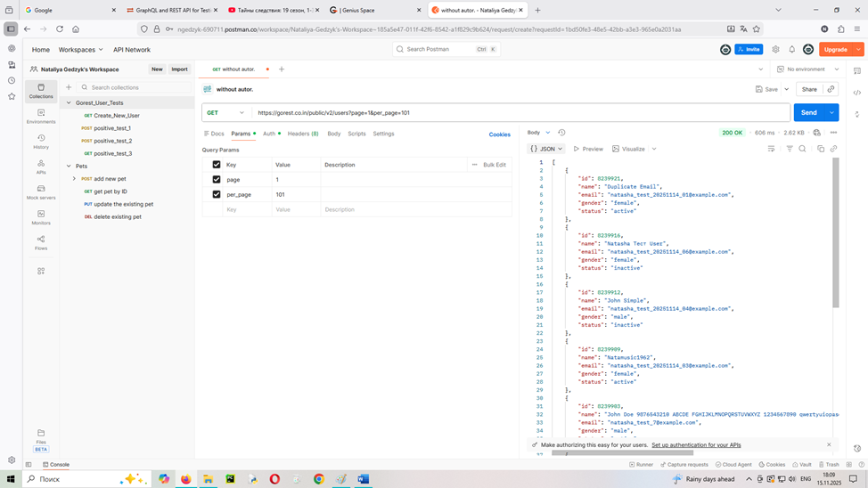Open History in the sidebar
This screenshot has height=488, width=868.
point(41,142)
